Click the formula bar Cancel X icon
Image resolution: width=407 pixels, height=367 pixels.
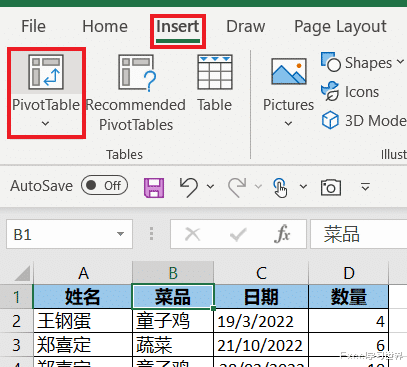[x=193, y=234]
